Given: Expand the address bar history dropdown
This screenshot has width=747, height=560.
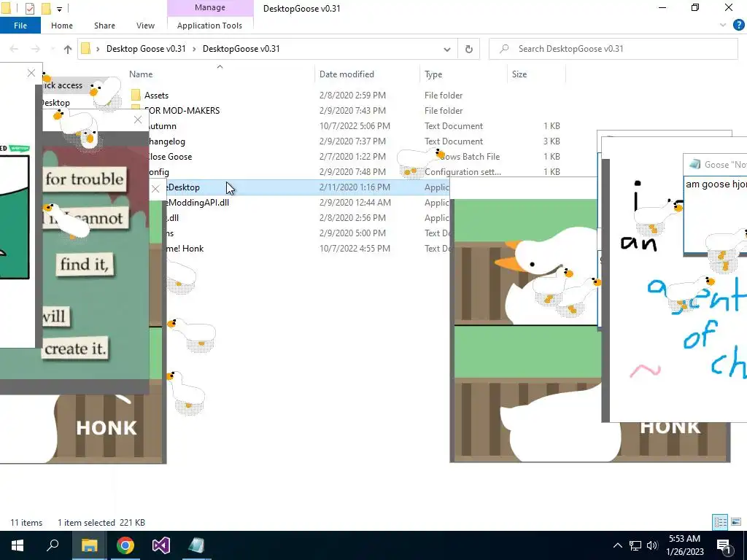Looking at the screenshot, I should [x=447, y=49].
